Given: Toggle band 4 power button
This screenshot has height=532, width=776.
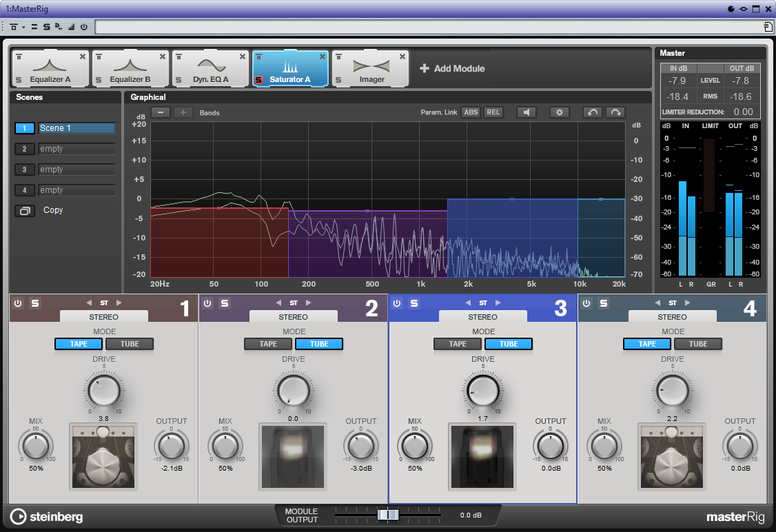Looking at the screenshot, I should [586, 303].
